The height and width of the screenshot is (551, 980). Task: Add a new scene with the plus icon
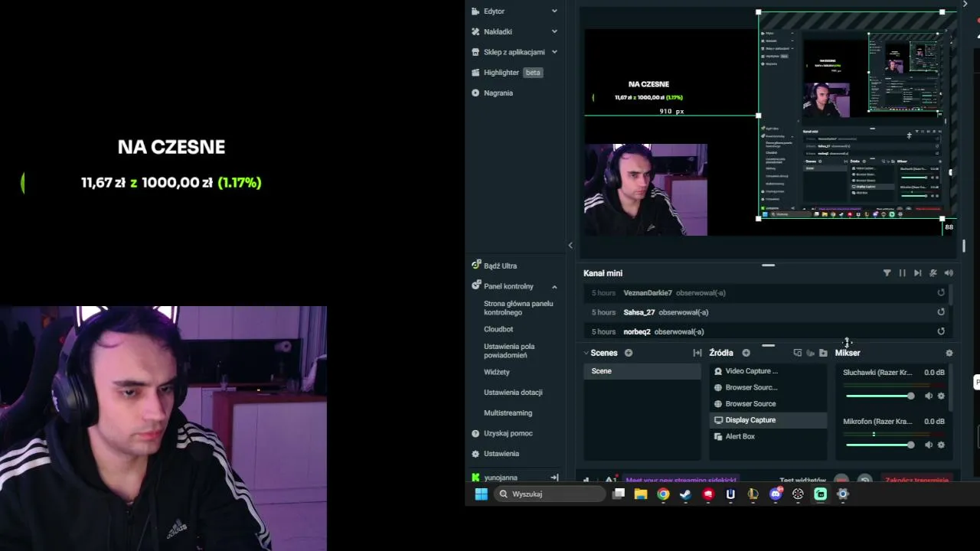coord(629,353)
